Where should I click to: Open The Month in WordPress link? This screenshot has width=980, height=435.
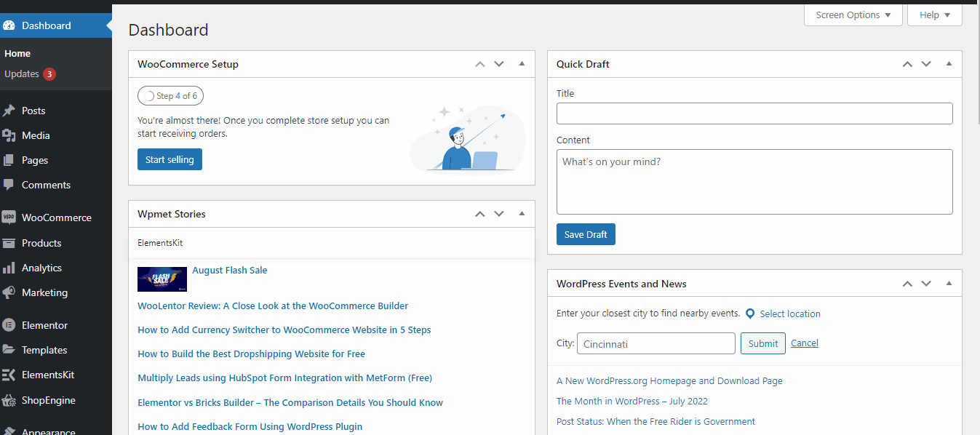pyautogui.click(x=632, y=401)
